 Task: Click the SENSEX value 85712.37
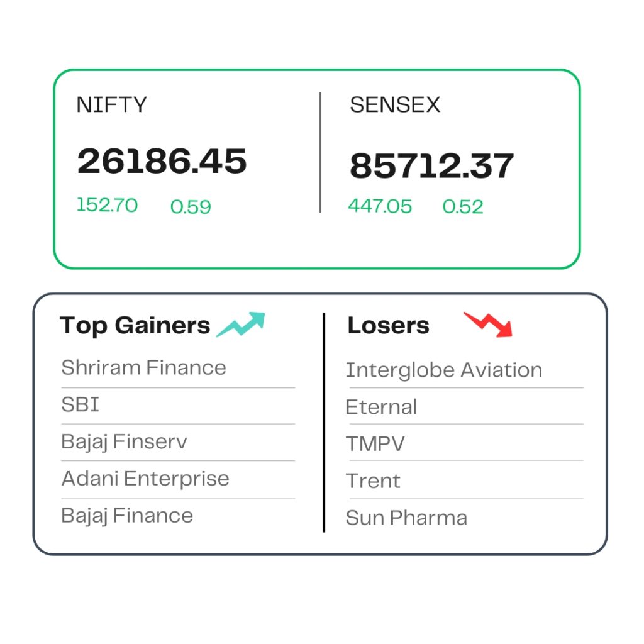pyautogui.click(x=431, y=166)
